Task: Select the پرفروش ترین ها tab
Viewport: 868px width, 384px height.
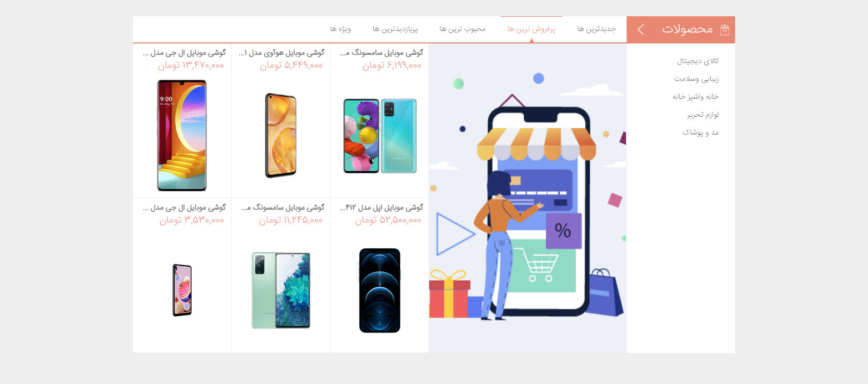Action: (x=531, y=29)
